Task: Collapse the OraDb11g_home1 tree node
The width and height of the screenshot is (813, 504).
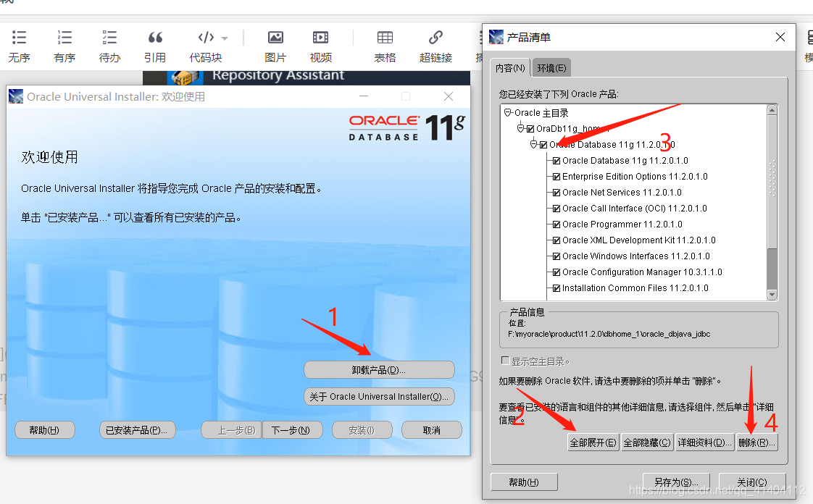Action: point(521,128)
